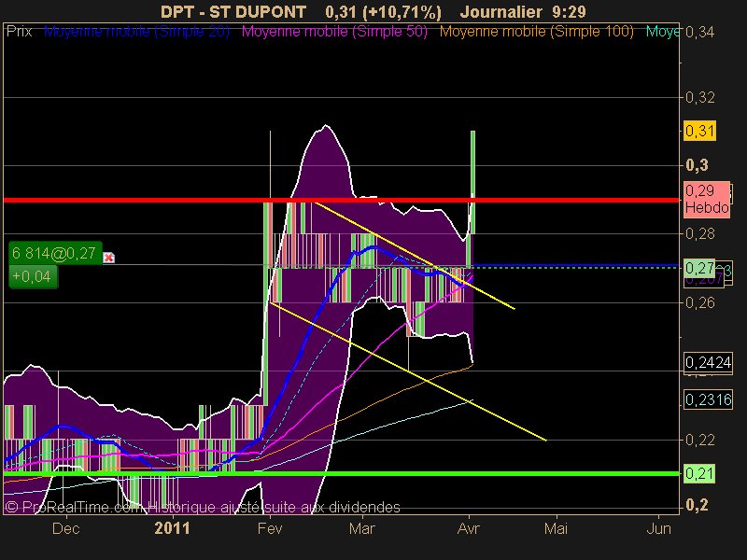Click the 0,31 (+10,71%) quote in title
This screenshot has width=747, height=560.
(384, 12)
